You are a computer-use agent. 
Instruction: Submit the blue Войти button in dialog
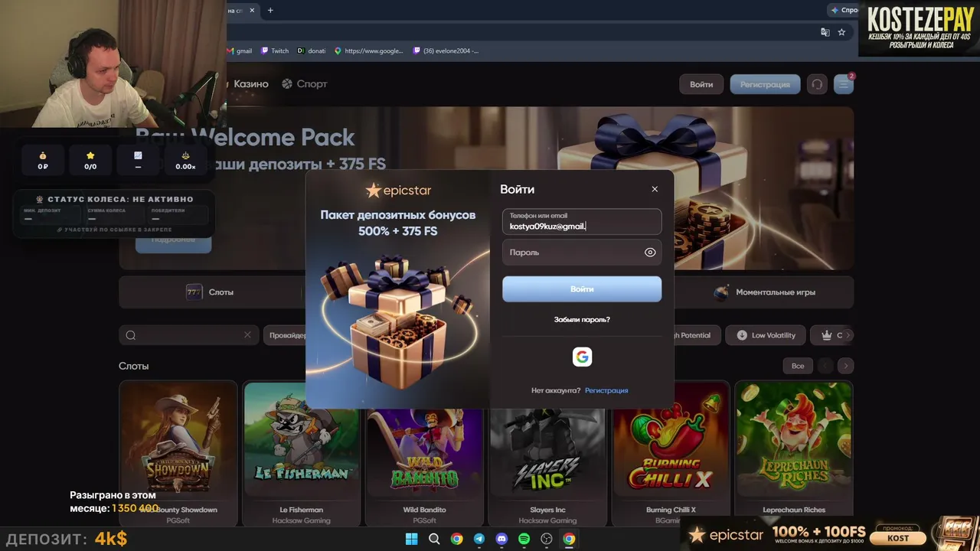582,289
